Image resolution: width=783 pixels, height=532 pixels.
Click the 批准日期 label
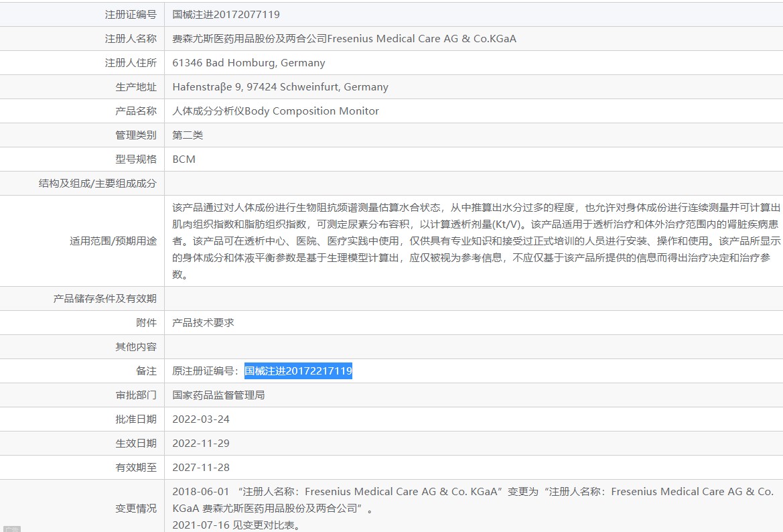click(136, 419)
